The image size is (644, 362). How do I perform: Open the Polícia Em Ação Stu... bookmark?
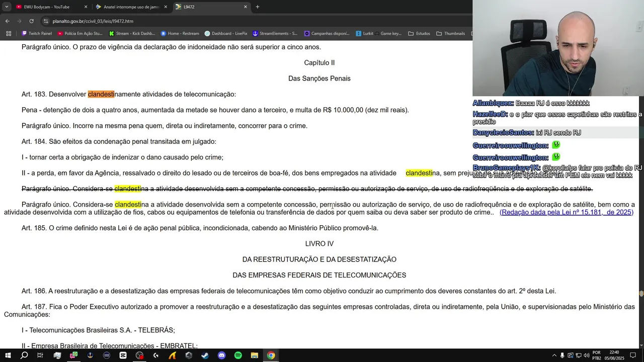[x=80, y=34]
